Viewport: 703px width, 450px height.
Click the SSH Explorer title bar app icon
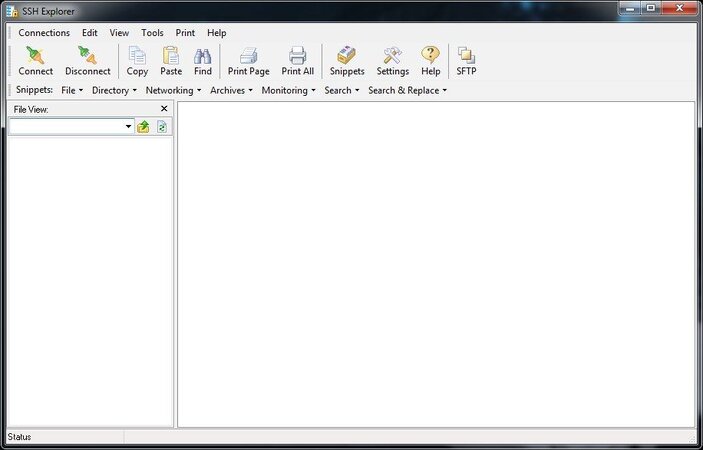coord(12,11)
